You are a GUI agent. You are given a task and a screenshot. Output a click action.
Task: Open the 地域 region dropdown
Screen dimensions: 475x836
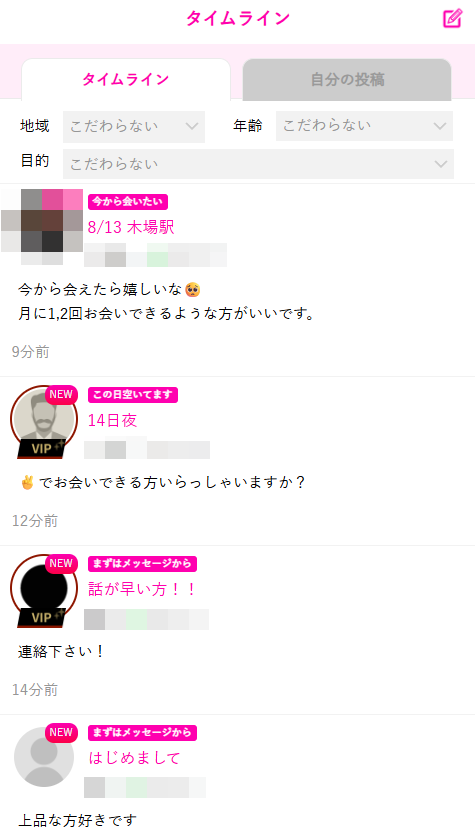(x=134, y=127)
